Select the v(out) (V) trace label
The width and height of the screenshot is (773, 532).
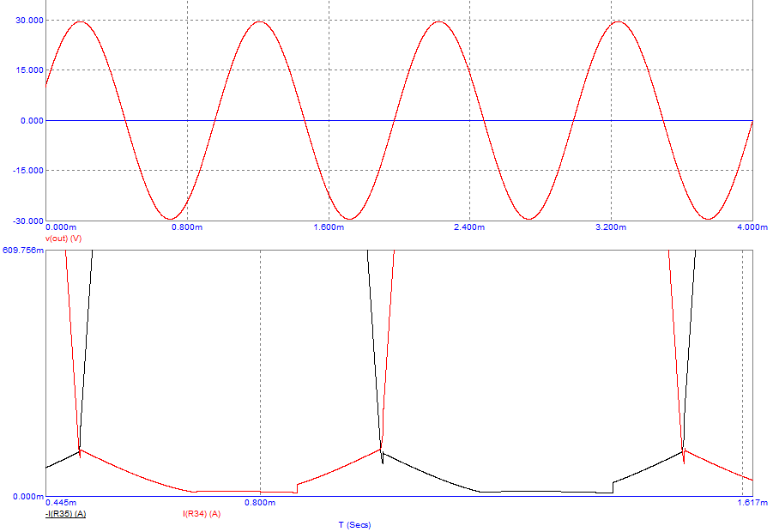click(x=63, y=239)
